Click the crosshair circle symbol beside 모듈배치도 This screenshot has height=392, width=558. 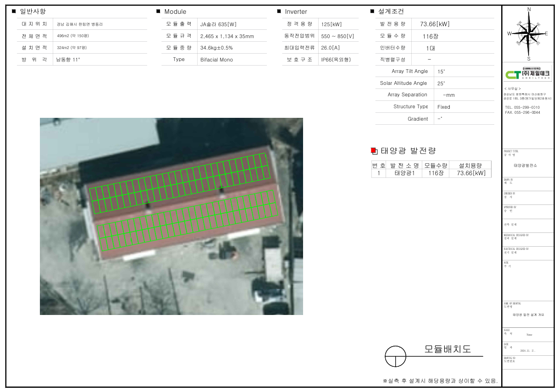point(395,356)
